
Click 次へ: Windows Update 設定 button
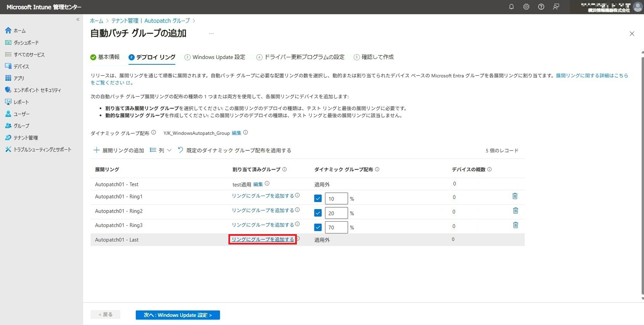click(x=178, y=315)
